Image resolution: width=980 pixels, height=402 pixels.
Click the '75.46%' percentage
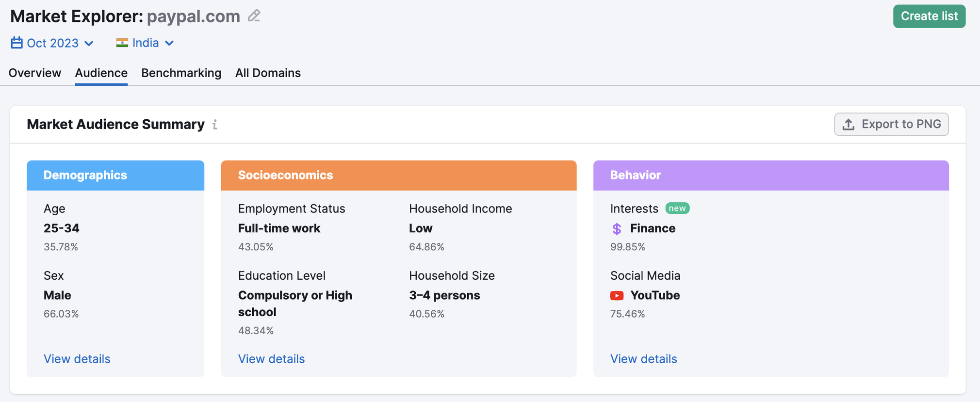coord(628,314)
